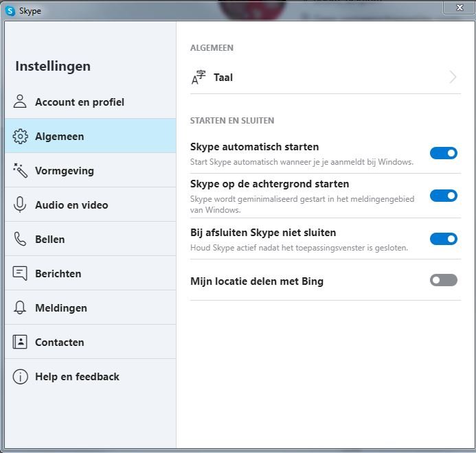The width and height of the screenshot is (476, 453).
Task: Toggle Bij afsluiten Skype niet sluiten
Action: click(444, 239)
